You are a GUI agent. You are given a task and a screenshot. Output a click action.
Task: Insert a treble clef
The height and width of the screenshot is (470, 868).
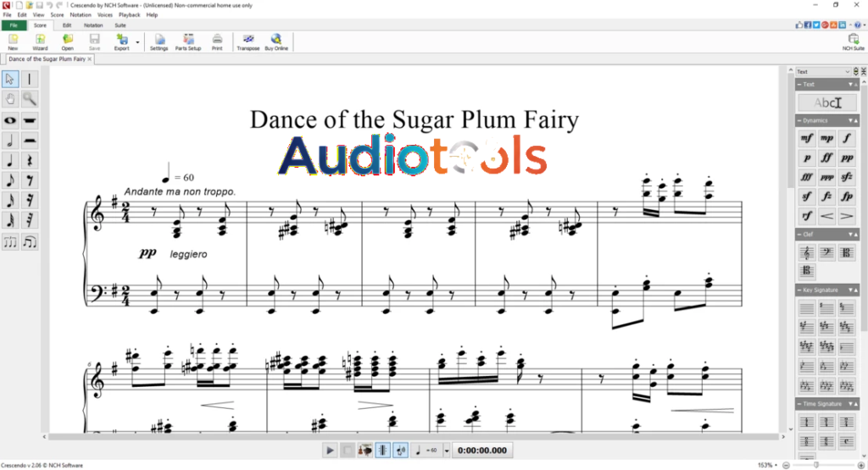click(x=807, y=252)
